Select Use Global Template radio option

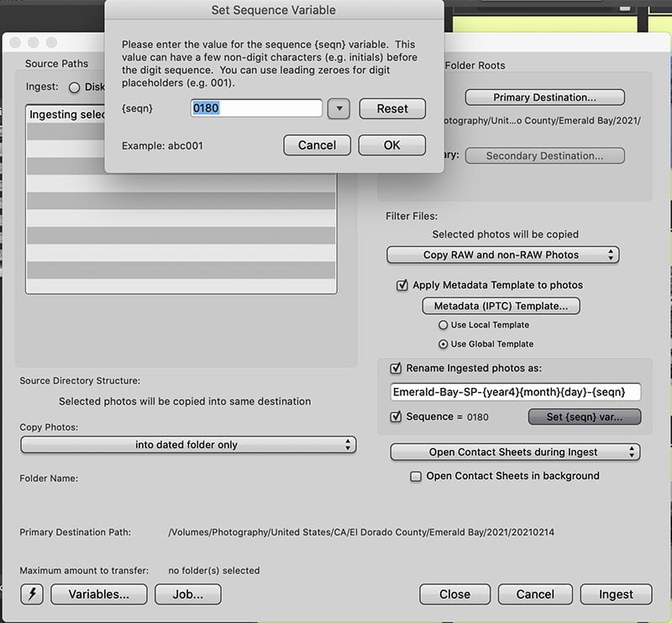coord(444,344)
